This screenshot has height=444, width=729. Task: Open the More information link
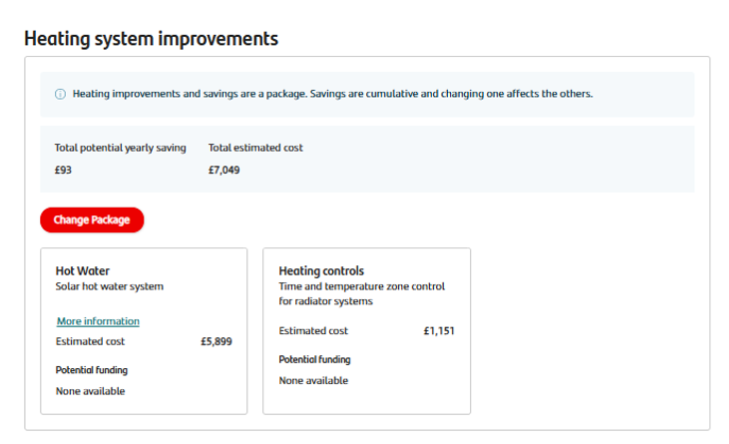[98, 321]
